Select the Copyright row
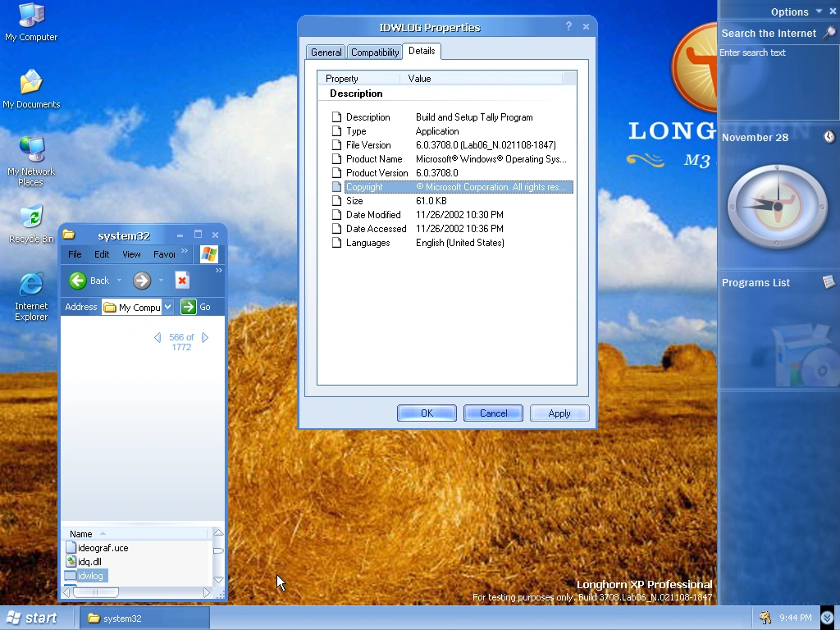 point(452,186)
